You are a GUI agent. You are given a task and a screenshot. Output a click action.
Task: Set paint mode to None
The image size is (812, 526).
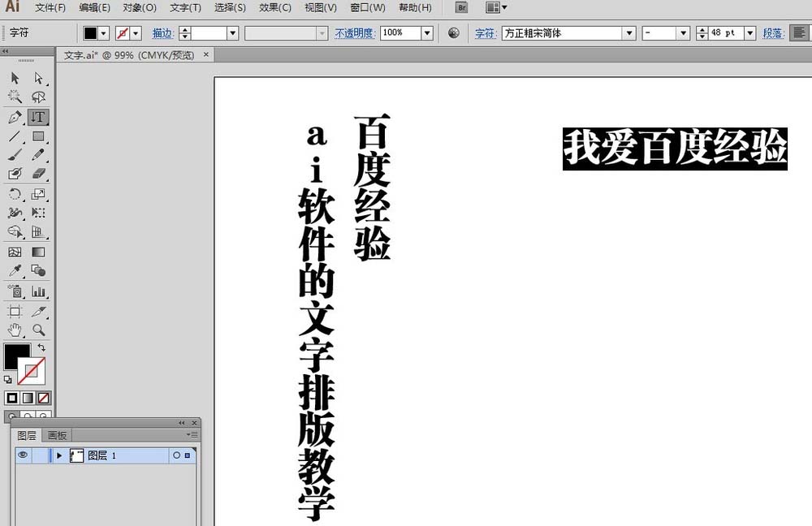(x=44, y=398)
